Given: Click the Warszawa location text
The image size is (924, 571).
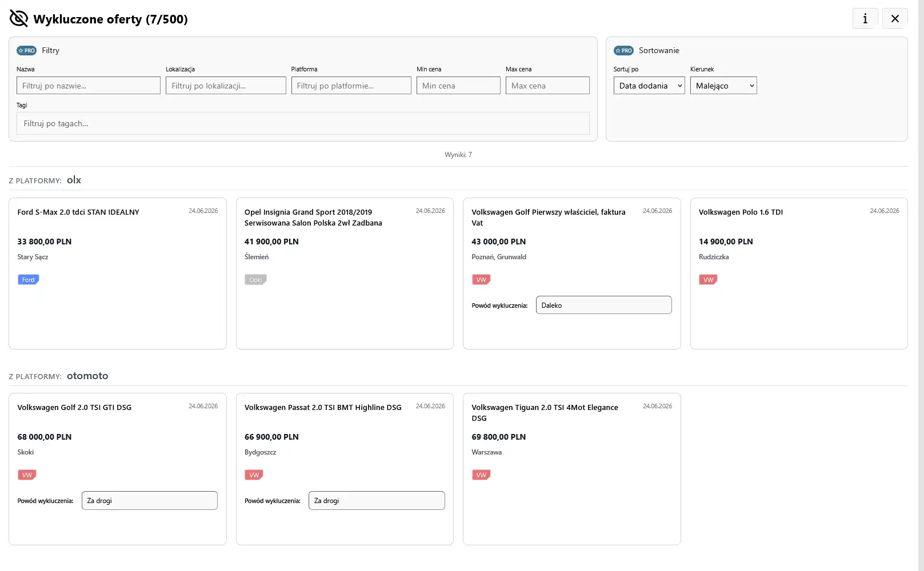Looking at the screenshot, I should pos(487,452).
